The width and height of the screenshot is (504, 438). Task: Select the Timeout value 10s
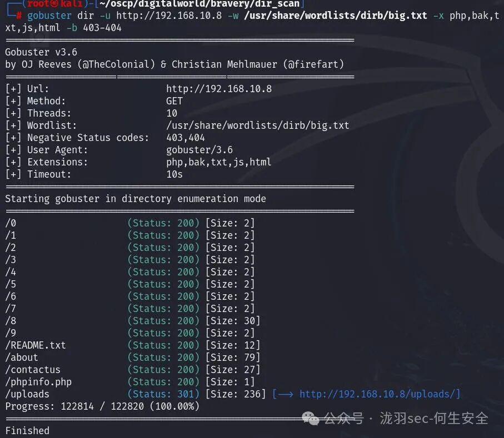[x=174, y=174]
